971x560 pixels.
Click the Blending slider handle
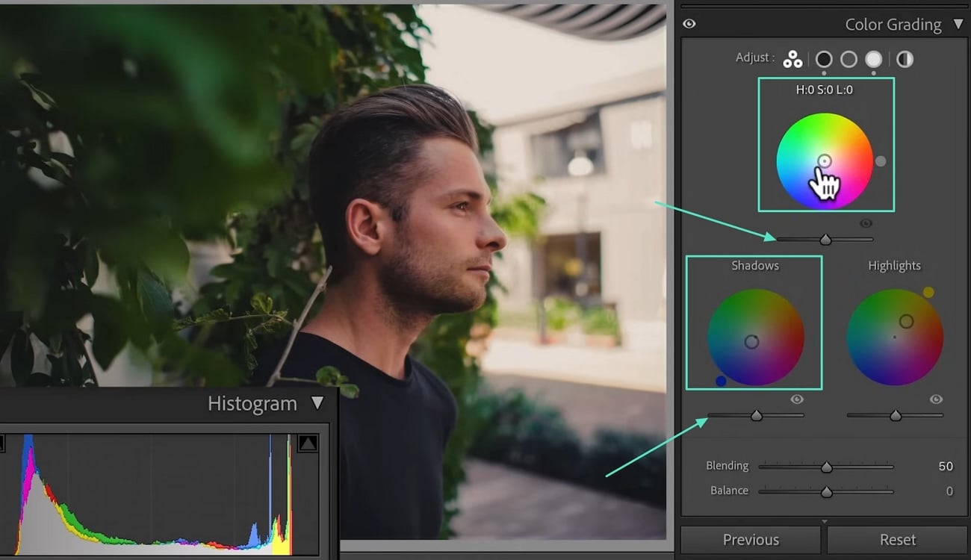(x=826, y=467)
